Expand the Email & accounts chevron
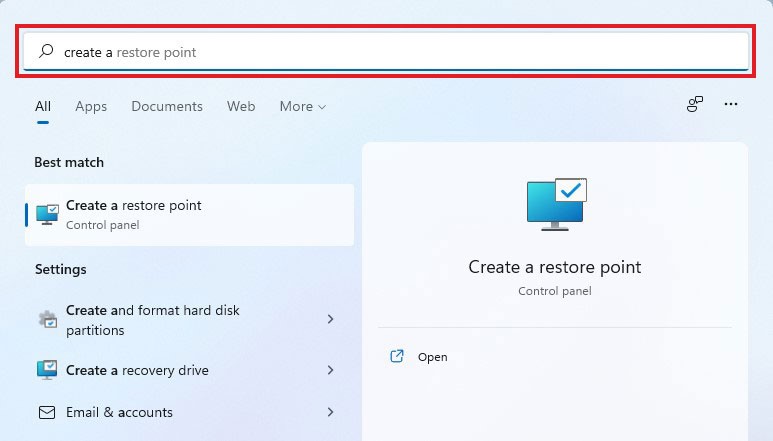 [331, 412]
